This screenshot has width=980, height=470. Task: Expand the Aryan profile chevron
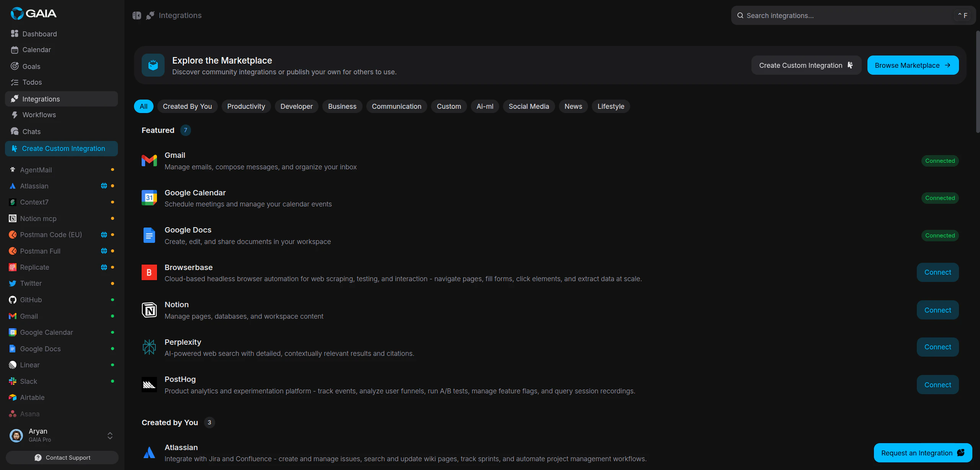pyautogui.click(x=109, y=436)
